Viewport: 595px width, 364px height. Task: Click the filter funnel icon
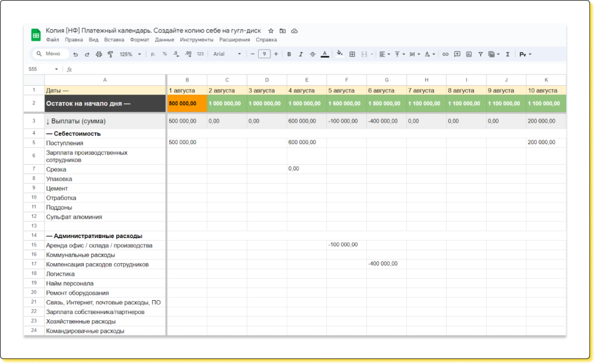pyautogui.click(x=480, y=55)
